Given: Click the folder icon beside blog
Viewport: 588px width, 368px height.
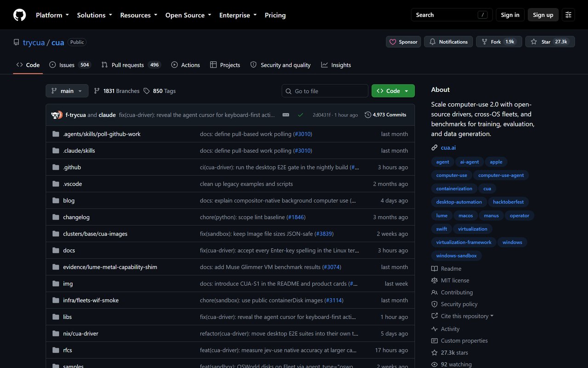Looking at the screenshot, I should (x=56, y=201).
